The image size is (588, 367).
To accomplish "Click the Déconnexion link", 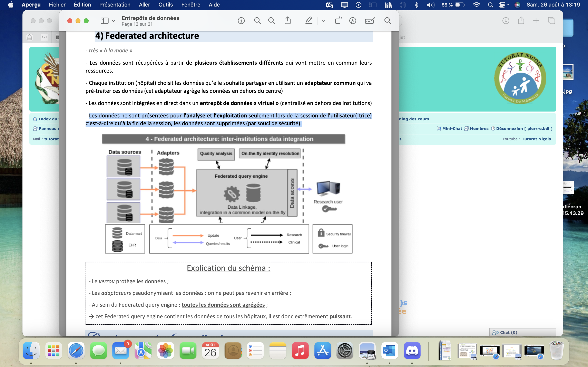I will [510, 129].
